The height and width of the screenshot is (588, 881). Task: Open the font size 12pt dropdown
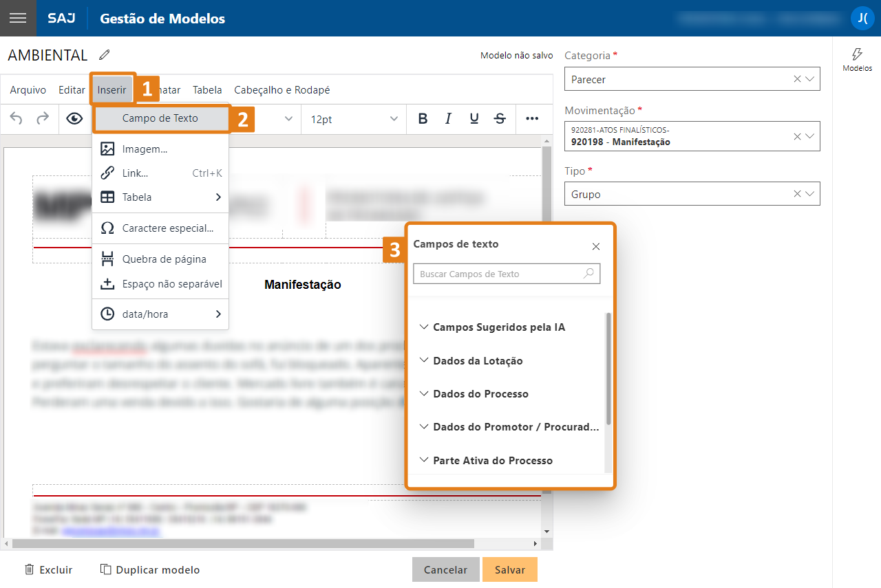pos(353,118)
